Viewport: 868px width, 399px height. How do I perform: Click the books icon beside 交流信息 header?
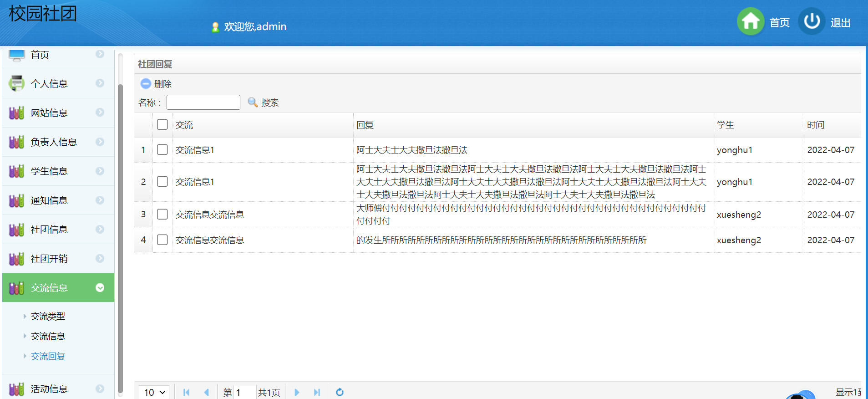[17, 287]
